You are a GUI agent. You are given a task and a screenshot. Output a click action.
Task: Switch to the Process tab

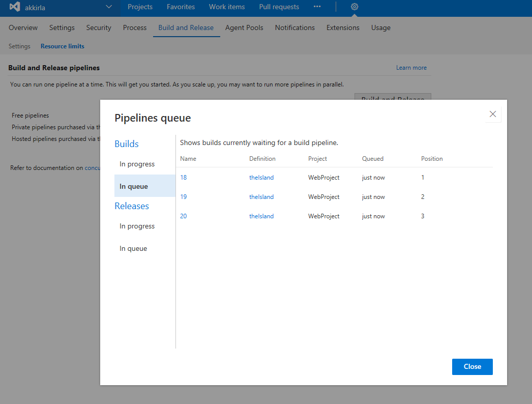(x=135, y=28)
